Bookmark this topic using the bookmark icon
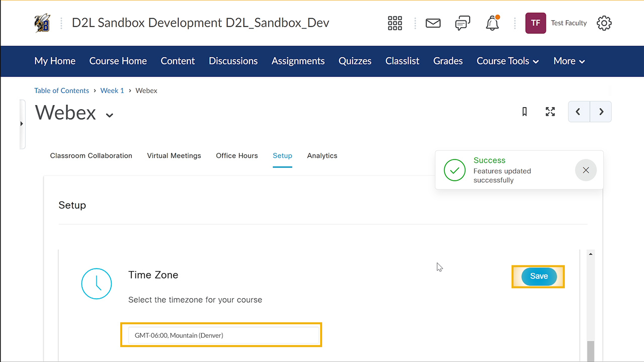The image size is (644, 362). click(524, 111)
